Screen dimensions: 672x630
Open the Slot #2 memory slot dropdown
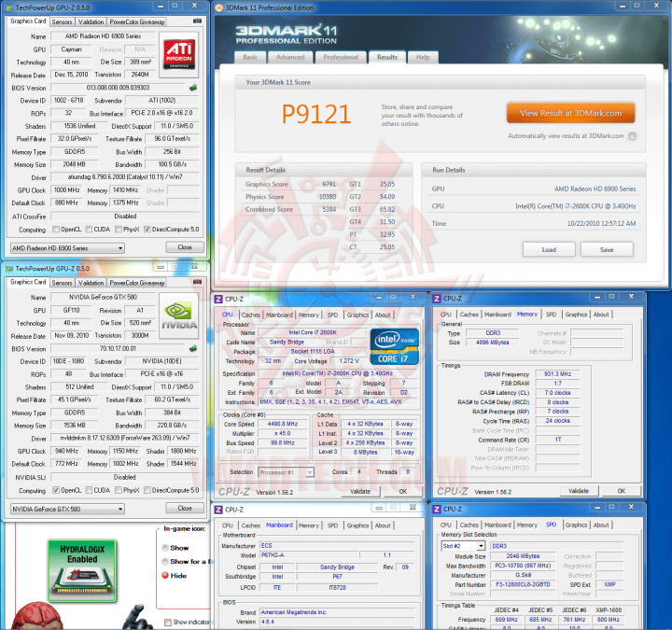[x=463, y=546]
